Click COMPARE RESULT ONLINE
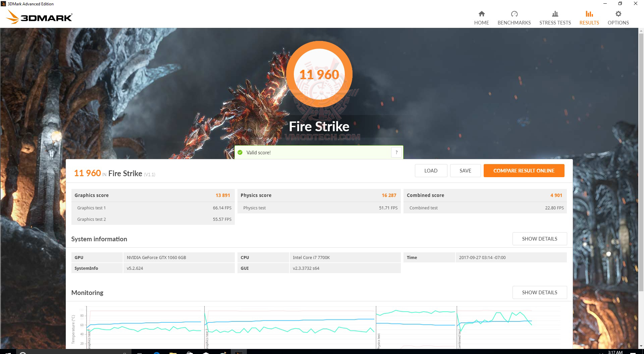 click(x=524, y=170)
